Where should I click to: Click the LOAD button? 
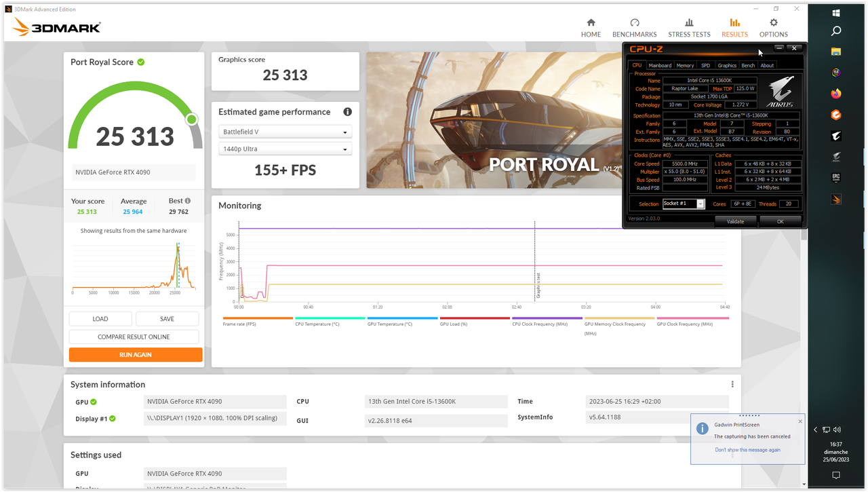point(100,319)
